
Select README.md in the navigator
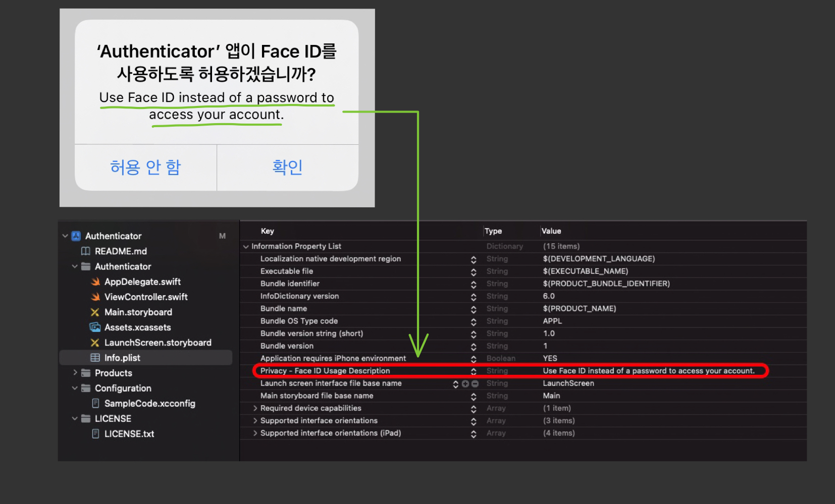pyautogui.click(x=121, y=251)
